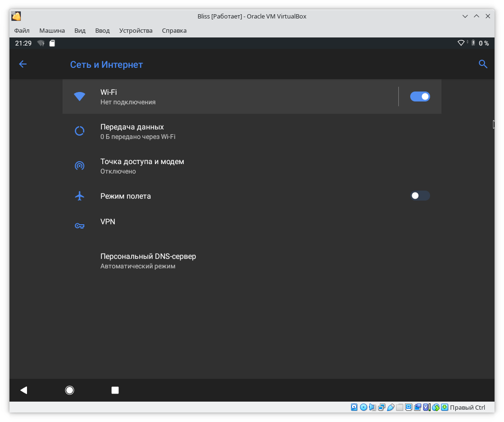
Task: Click the USB devices status icon
Action: (390, 407)
